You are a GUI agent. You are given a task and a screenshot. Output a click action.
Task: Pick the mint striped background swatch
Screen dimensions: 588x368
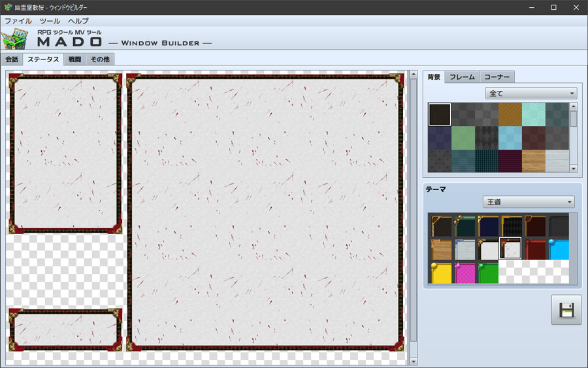534,114
